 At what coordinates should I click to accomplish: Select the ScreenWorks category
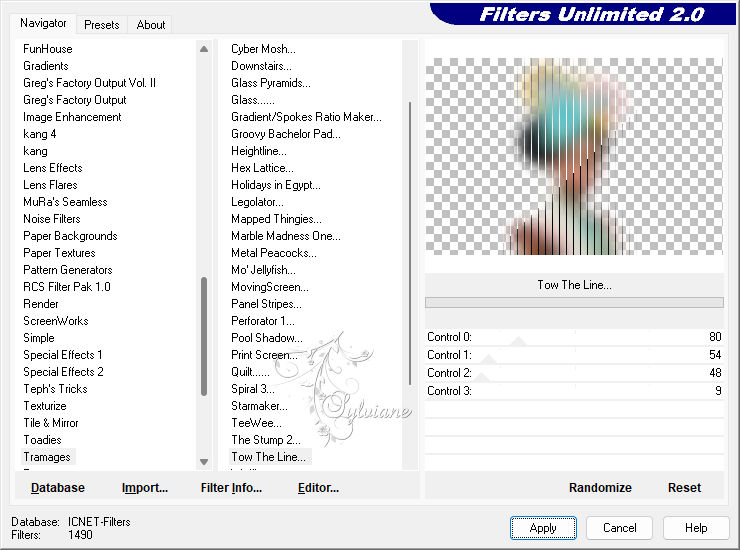click(56, 321)
